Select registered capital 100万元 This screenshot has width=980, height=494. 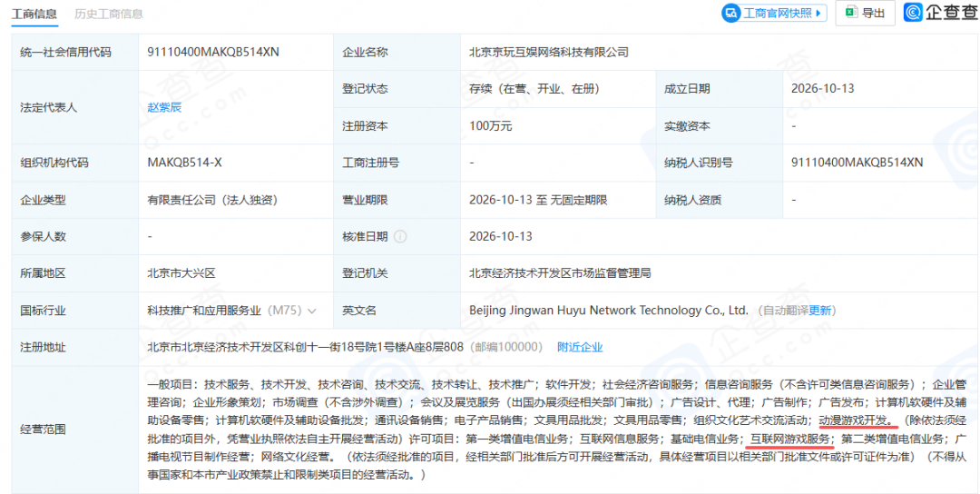click(x=491, y=125)
